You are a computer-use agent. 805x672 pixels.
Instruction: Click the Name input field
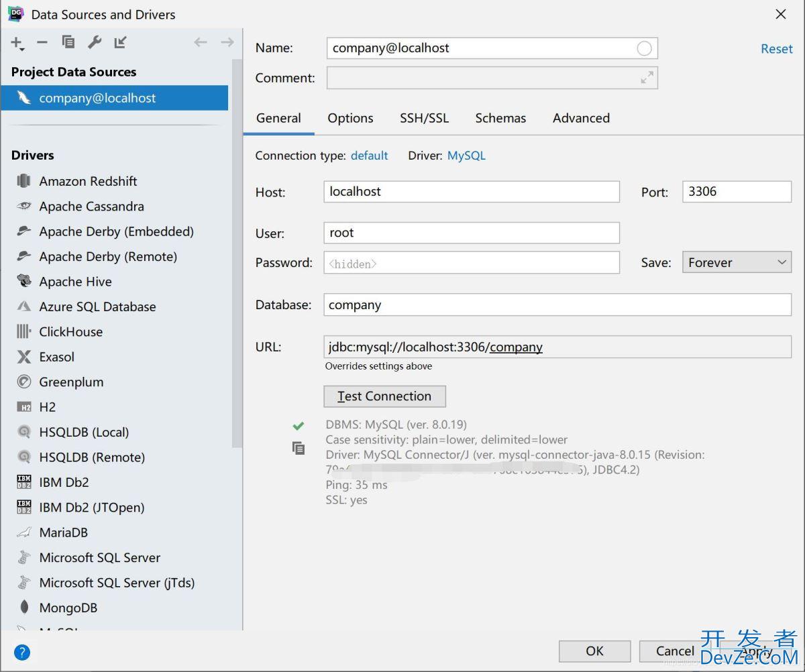point(492,48)
